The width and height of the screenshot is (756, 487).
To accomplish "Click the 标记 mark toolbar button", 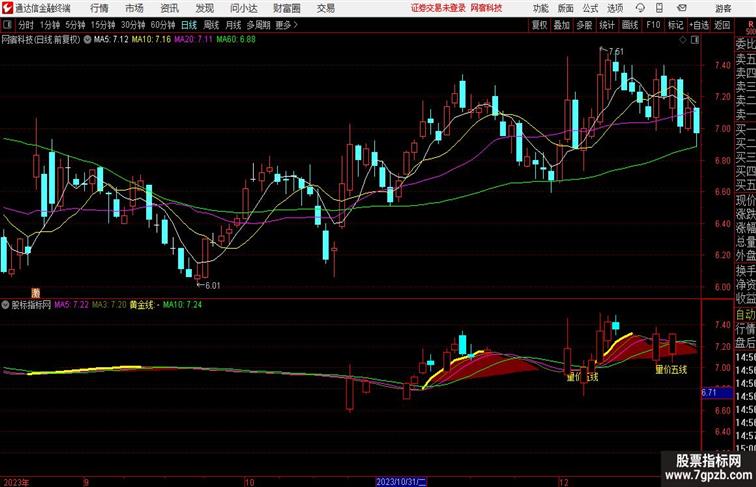I will [x=675, y=25].
